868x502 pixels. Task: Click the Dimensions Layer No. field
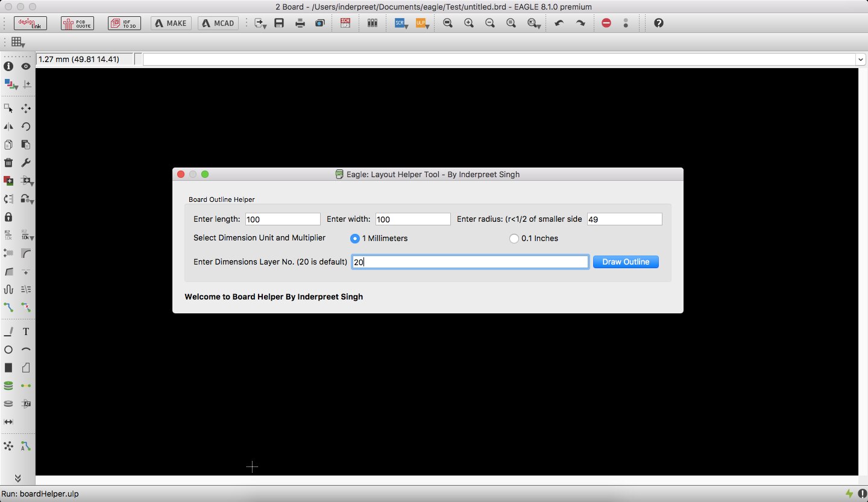pos(470,262)
